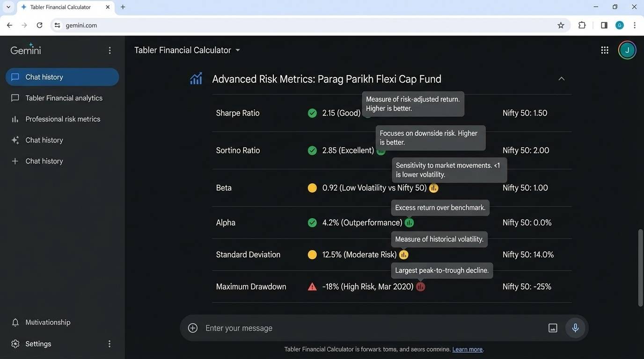The height and width of the screenshot is (359, 644).
Task: Click the profile avatar in the top right
Action: (627, 50)
